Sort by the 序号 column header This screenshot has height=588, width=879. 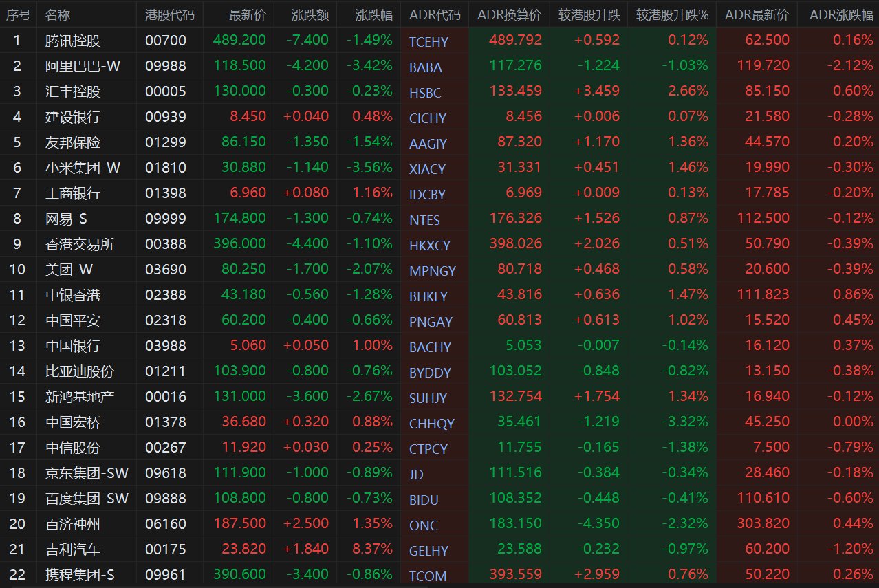point(18,14)
